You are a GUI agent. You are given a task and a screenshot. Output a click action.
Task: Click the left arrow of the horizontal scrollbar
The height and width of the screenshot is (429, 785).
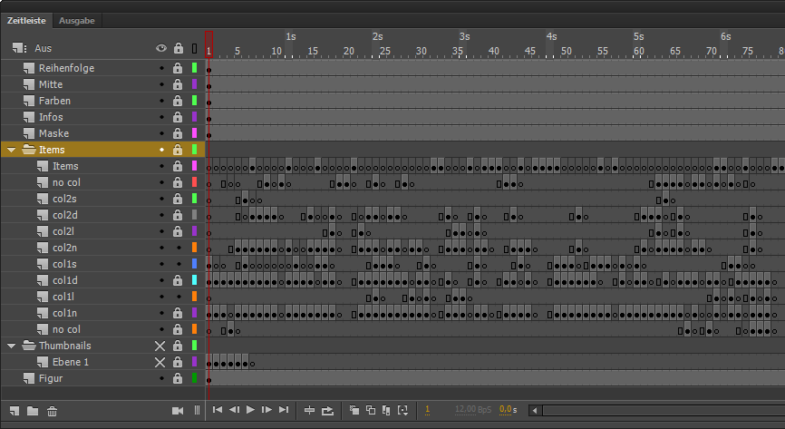(534, 410)
